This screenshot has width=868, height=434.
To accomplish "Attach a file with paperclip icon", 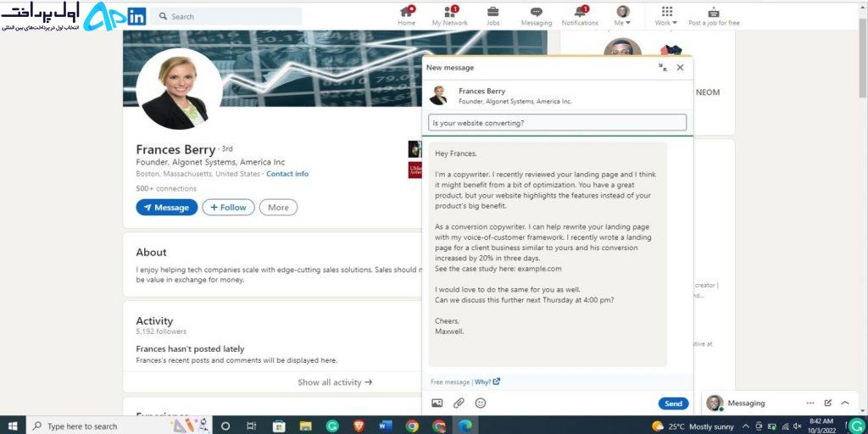I will (459, 403).
